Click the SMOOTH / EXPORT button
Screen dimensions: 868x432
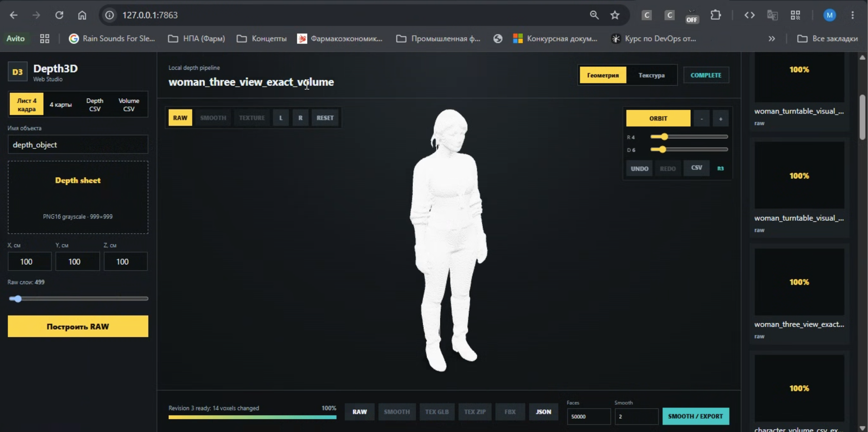[x=695, y=416]
